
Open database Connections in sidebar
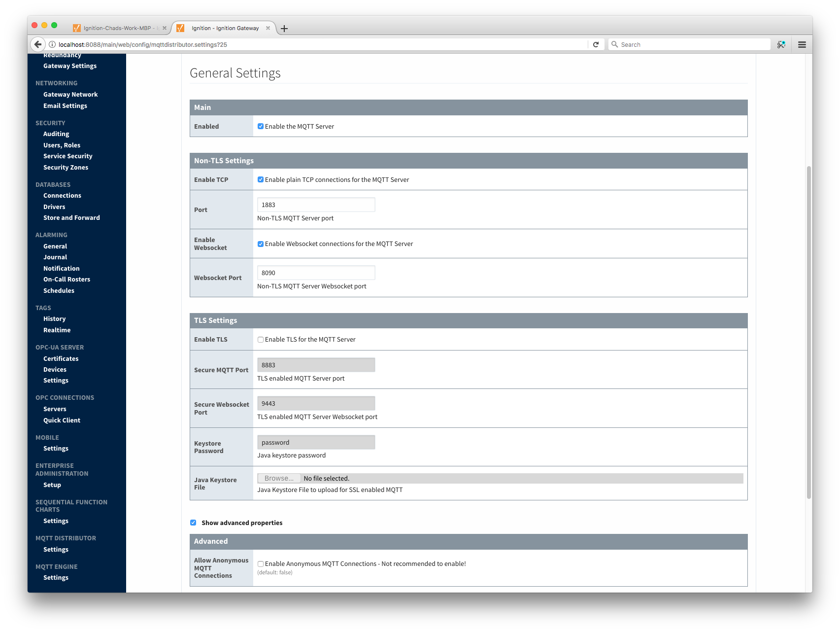[x=62, y=195]
